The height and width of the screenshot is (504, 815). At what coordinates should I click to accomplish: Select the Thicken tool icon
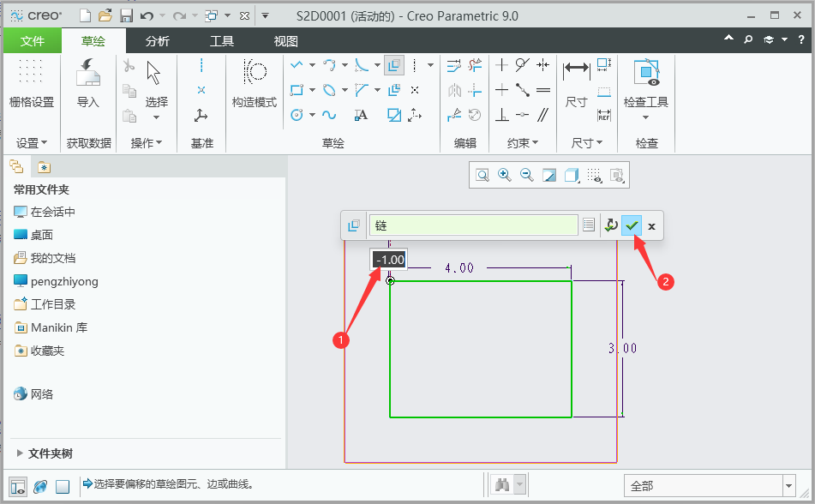point(394,90)
